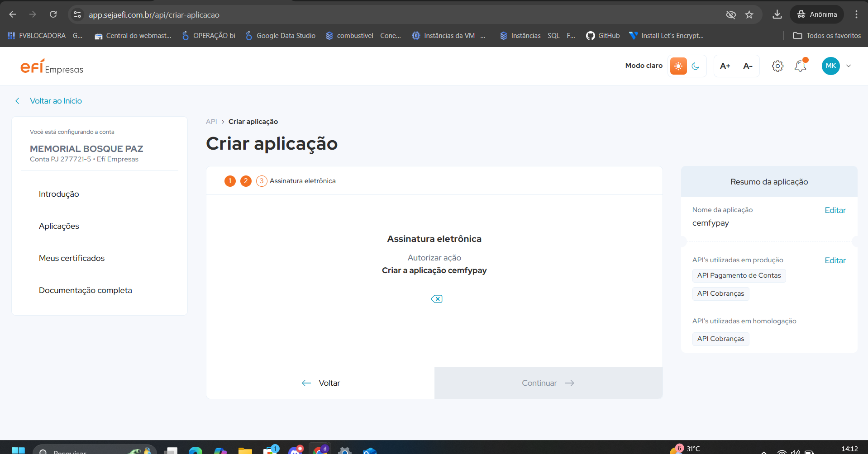Click the MEMORIAL BOSQUE PAZ account name

(86, 149)
